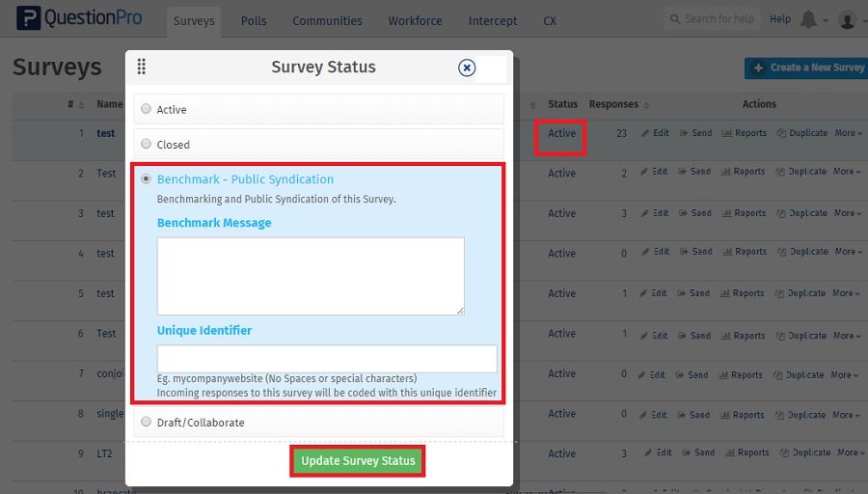Close the Survey Status dialog

(x=467, y=68)
